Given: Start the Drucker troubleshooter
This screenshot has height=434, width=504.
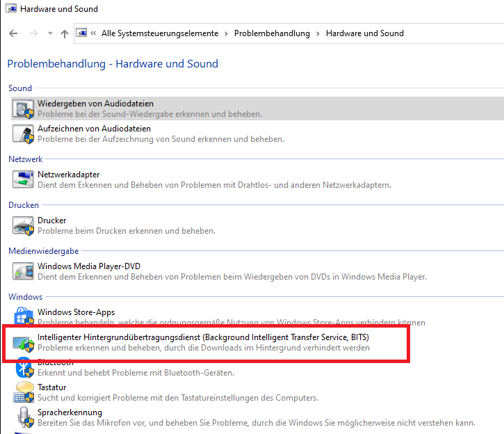Looking at the screenshot, I should coord(51,220).
